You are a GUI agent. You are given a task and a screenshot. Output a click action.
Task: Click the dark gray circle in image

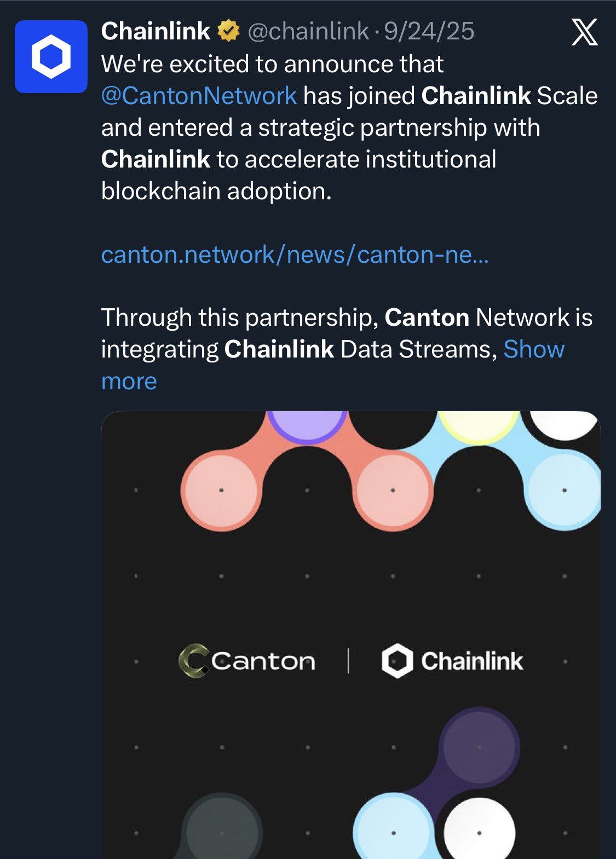[x=222, y=831]
